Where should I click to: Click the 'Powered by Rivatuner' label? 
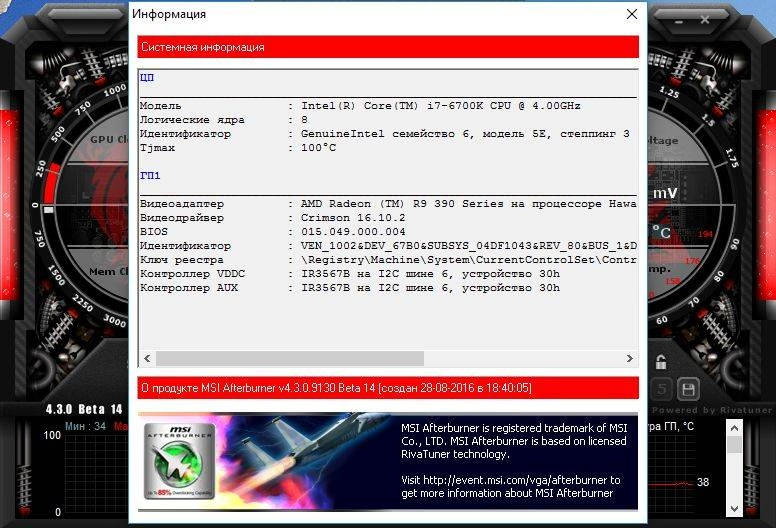click(712, 410)
